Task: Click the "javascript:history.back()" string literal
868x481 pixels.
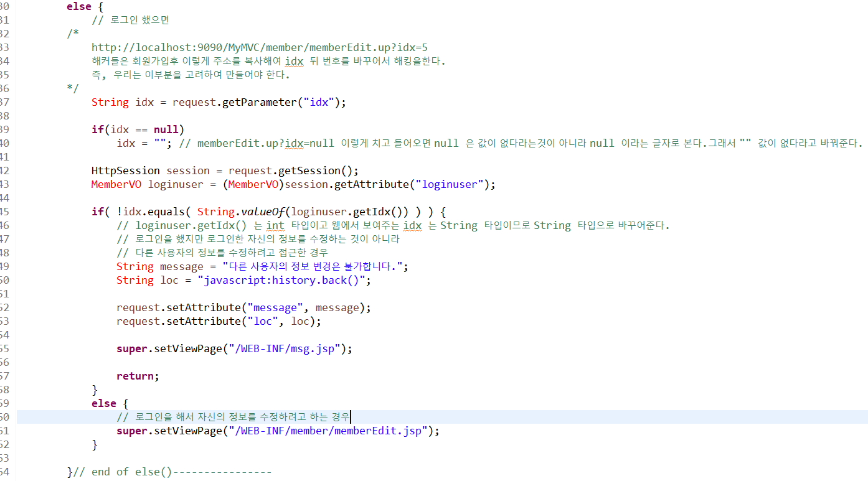Action: tap(281, 280)
